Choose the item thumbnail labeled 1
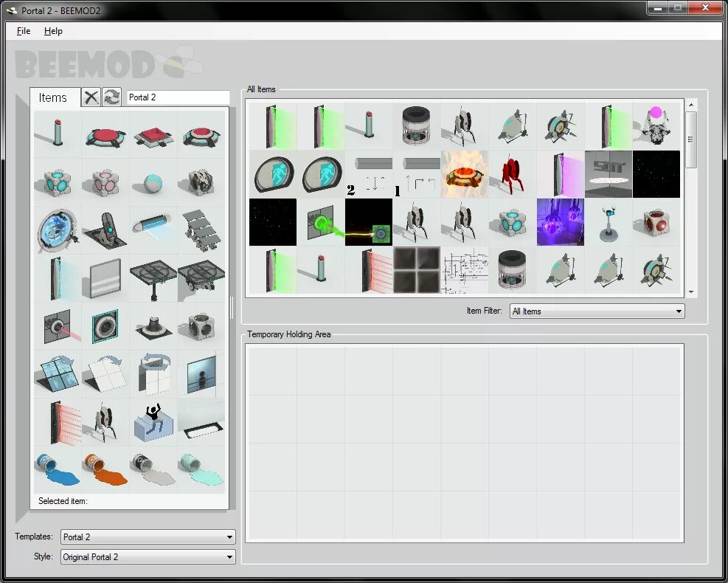The width and height of the screenshot is (728, 583). click(417, 174)
